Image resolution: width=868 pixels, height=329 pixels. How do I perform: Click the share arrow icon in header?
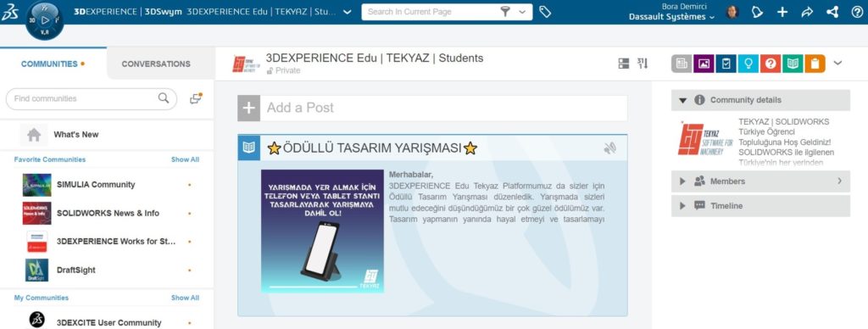807,12
